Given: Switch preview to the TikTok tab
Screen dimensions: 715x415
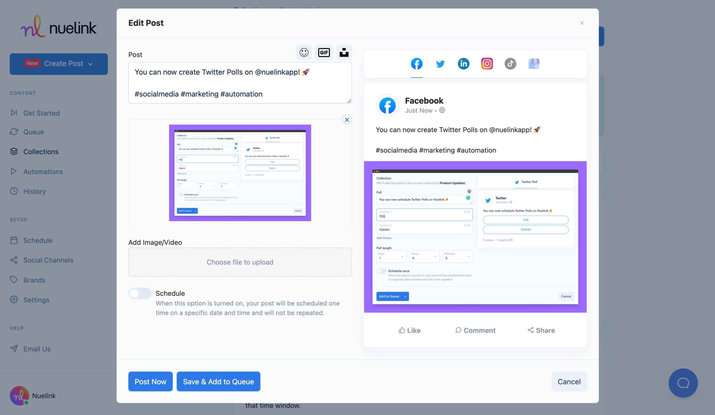Looking at the screenshot, I should pyautogui.click(x=510, y=64).
